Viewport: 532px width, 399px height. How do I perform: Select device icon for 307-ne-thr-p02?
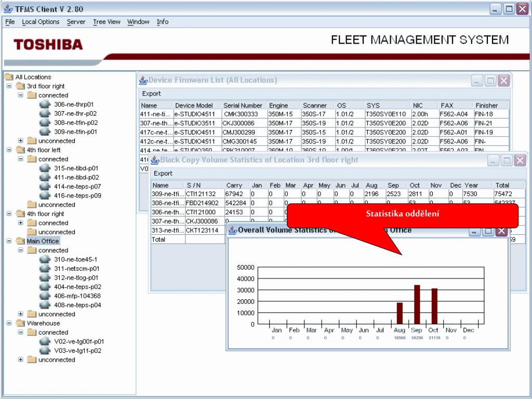45,113
